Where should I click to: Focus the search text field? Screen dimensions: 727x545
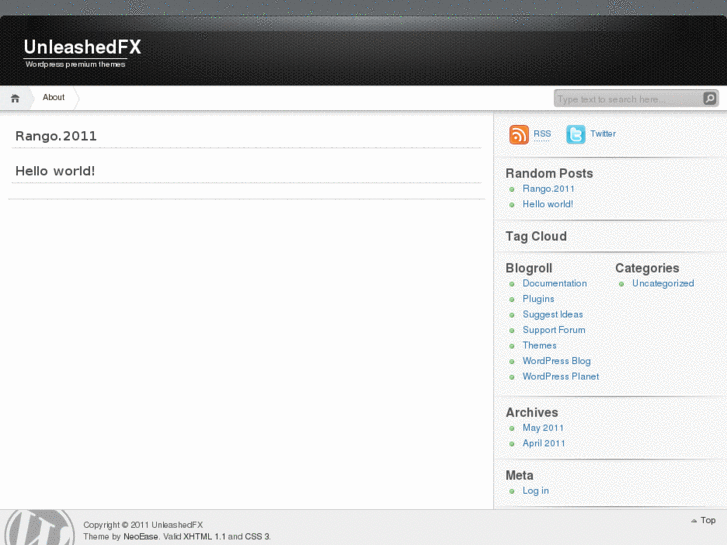tap(628, 99)
